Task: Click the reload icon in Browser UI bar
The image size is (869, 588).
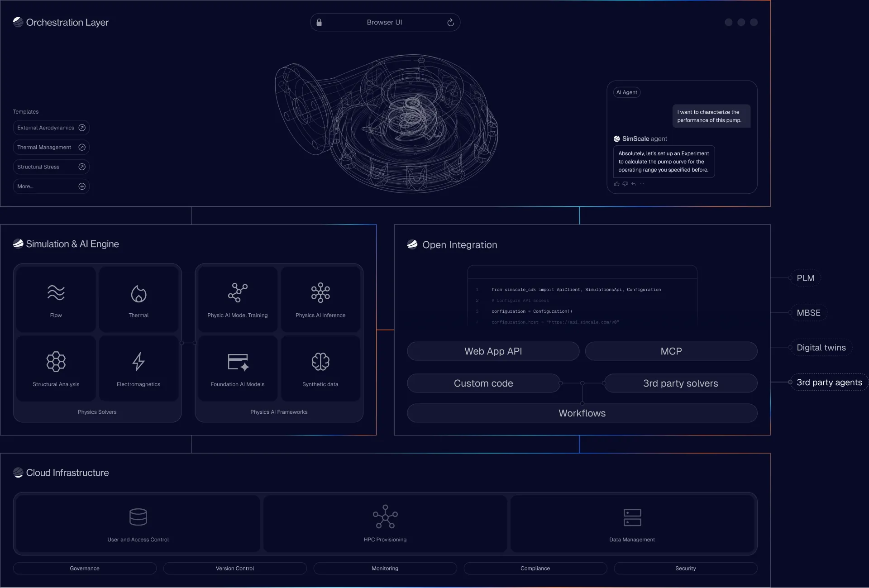Action: point(450,22)
